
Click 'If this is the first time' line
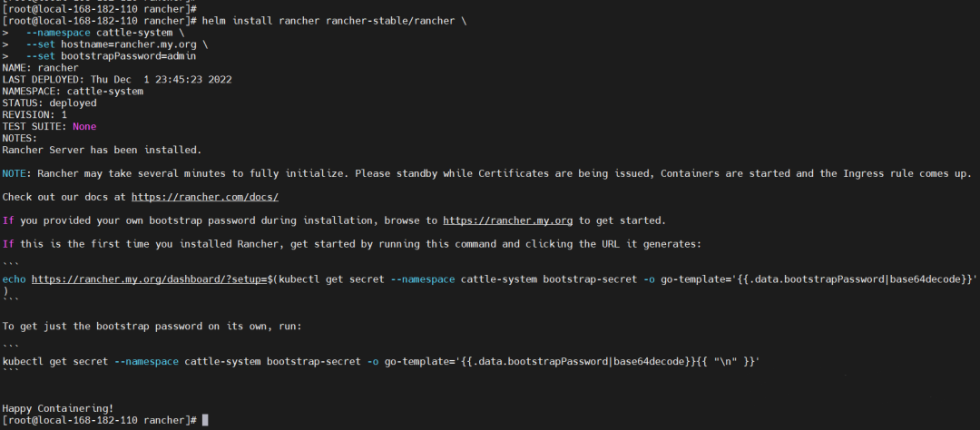click(352, 244)
